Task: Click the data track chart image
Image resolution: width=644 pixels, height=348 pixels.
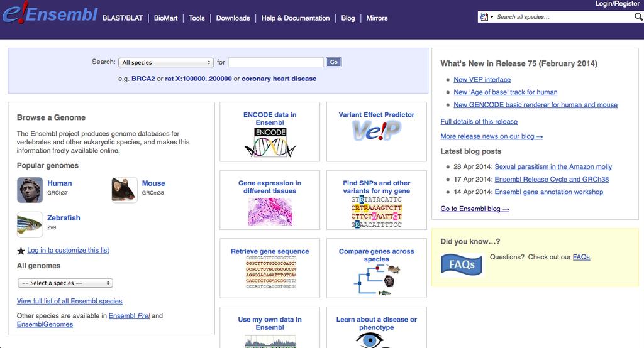Action: coord(270,341)
